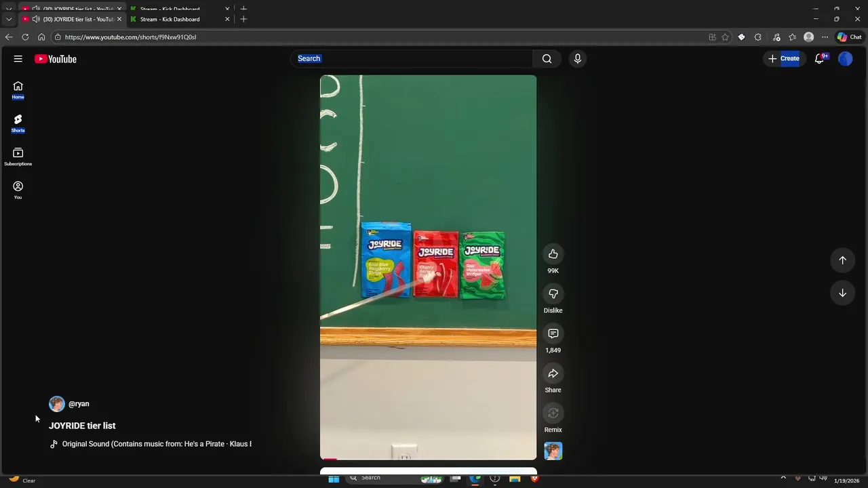Open Subscriptions in the sidebar
Image resolution: width=868 pixels, height=488 pixels.
[x=18, y=157]
